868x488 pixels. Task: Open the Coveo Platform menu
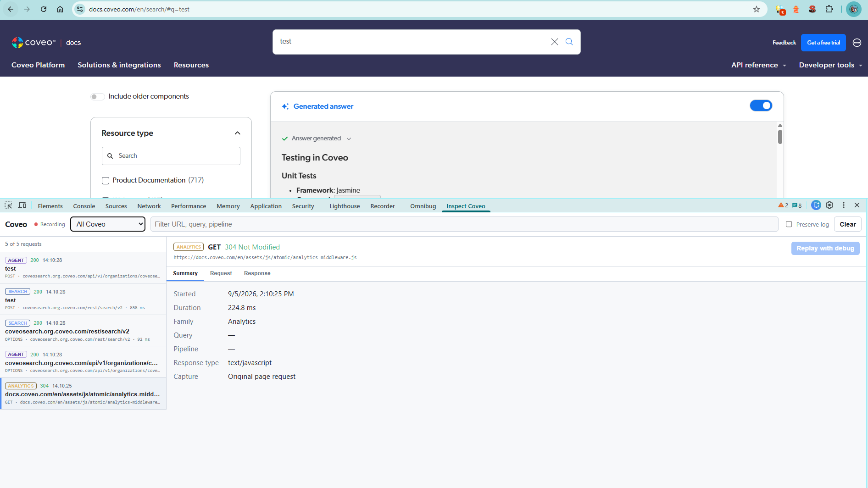pyautogui.click(x=38, y=65)
